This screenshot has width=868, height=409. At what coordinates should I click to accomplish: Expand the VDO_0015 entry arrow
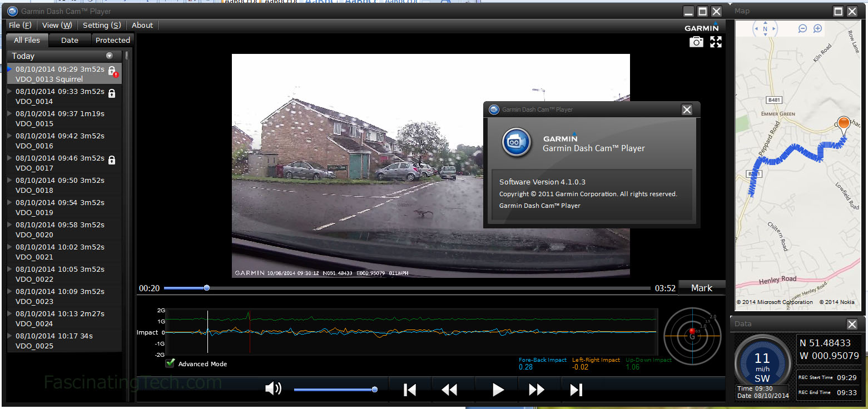[9, 113]
